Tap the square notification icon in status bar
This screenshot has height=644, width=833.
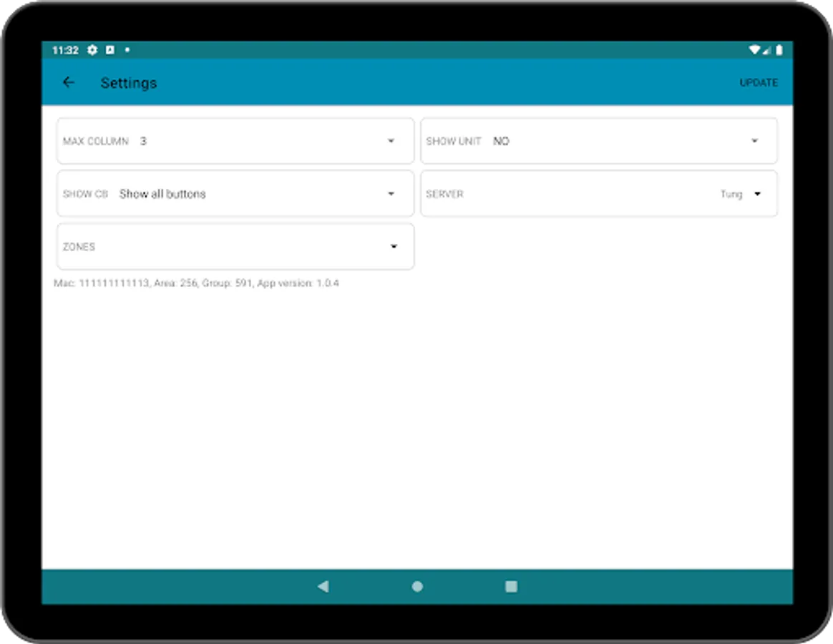pos(110,50)
